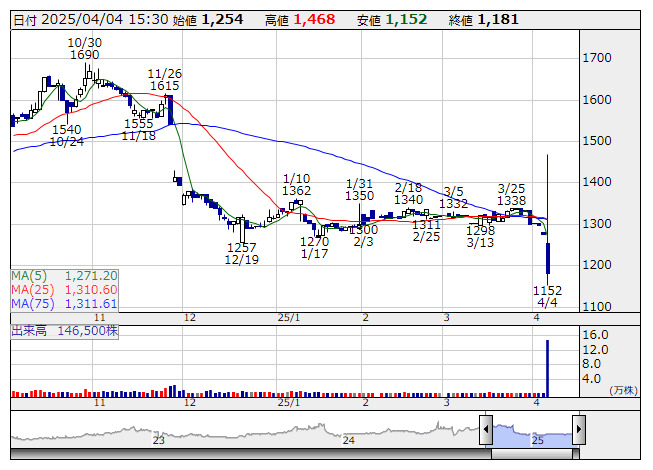Click the 10/30 1690 high label

[x=85, y=48]
